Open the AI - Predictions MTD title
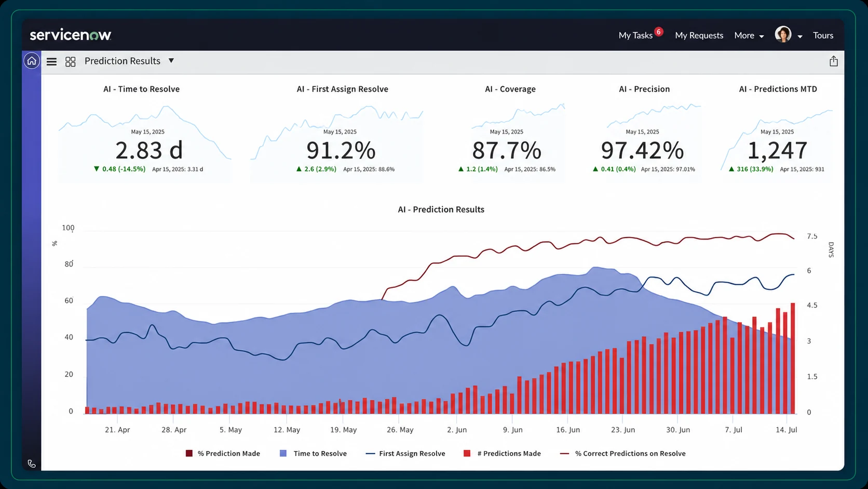This screenshot has height=489, width=868. 778,89
